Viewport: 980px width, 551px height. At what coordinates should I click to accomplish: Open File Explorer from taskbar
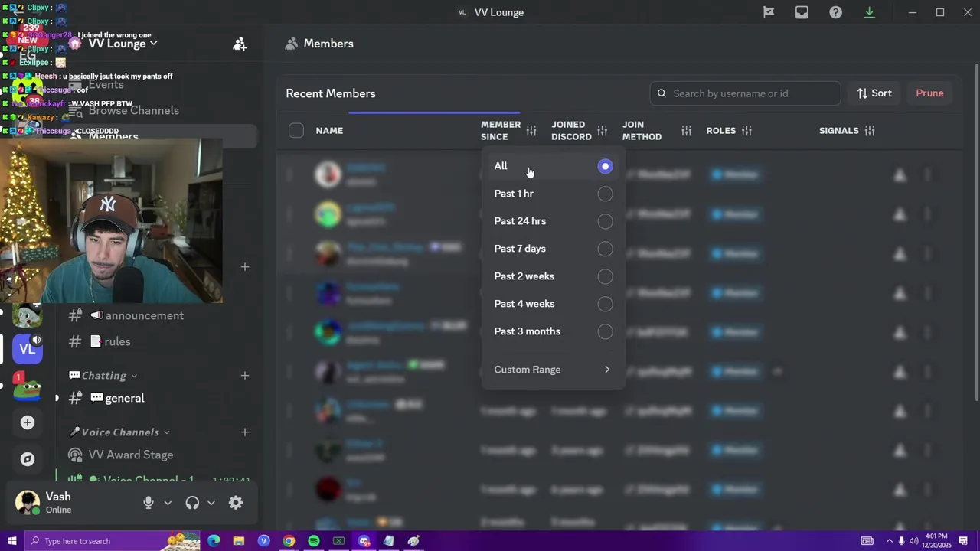coord(238,541)
